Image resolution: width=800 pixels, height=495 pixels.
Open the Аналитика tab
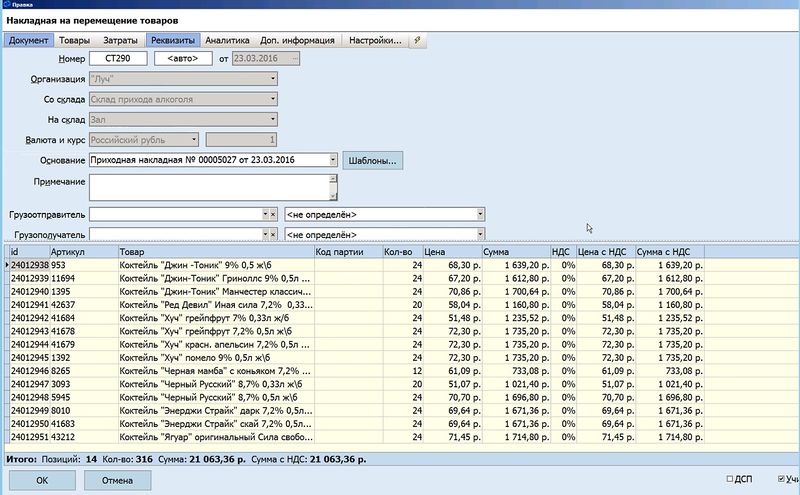[x=227, y=40]
